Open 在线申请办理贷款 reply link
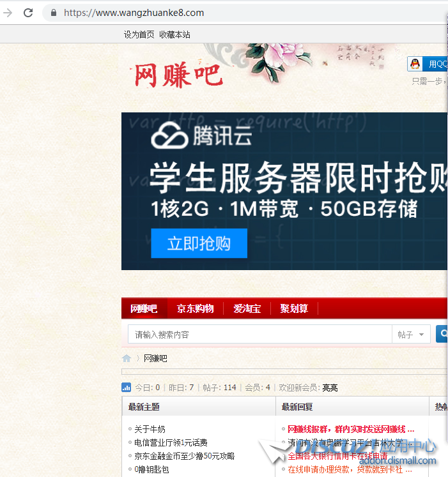 [x=350, y=469]
